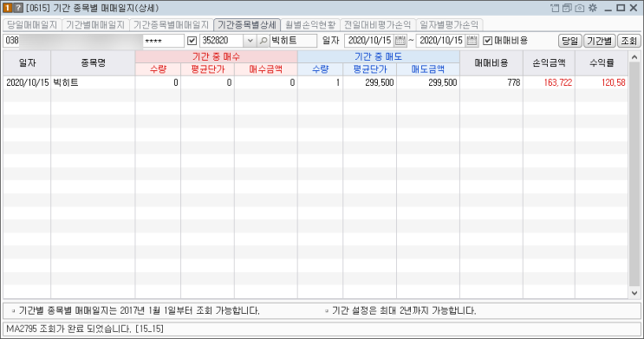The width and height of the screenshot is (644, 339).
Task: Click the MA2795 status bar message
Action: coord(85,329)
